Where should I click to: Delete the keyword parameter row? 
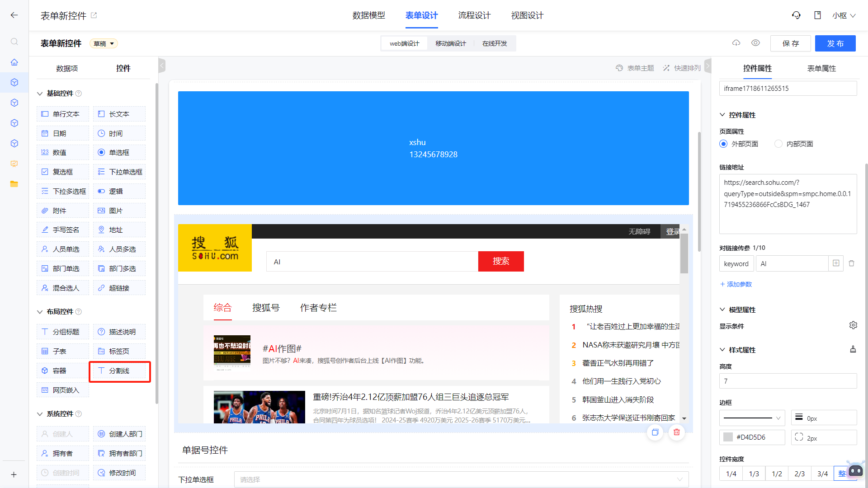852,263
